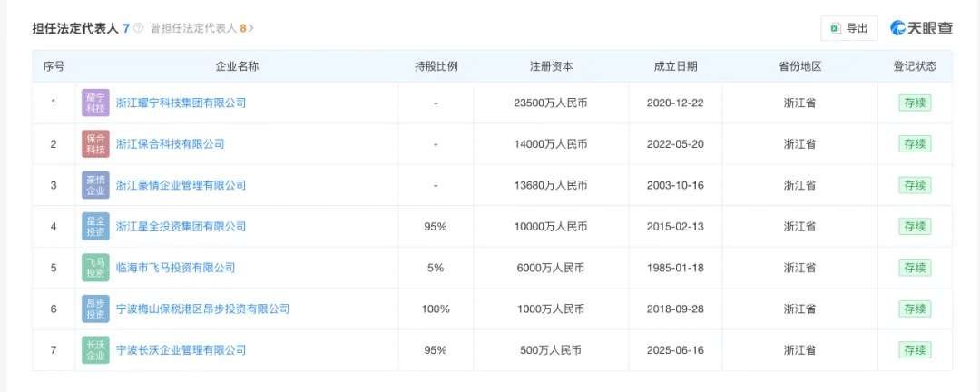
Task: Click the date 2018-09-28
Action: tap(676, 309)
